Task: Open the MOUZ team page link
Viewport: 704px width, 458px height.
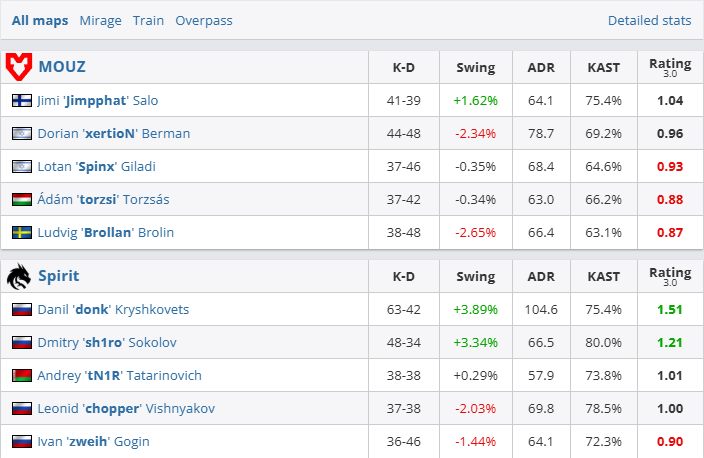Action: click(62, 67)
